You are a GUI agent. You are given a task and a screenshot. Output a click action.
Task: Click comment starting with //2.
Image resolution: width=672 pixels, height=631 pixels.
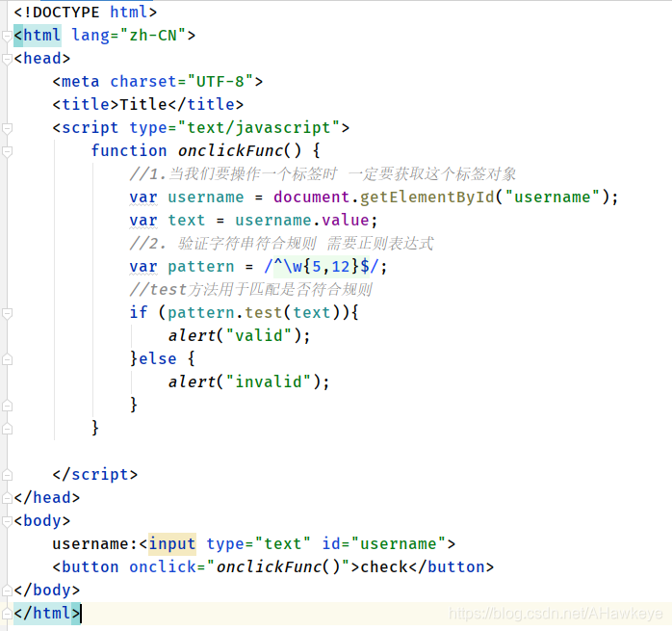[281, 243]
